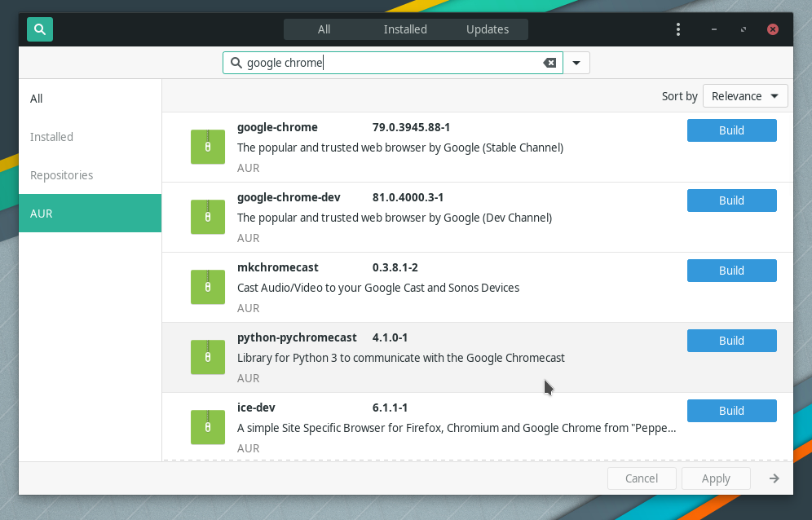Click Library for Python 3 description
Screen dimensions: 812x520
pyautogui.click(x=401, y=358)
